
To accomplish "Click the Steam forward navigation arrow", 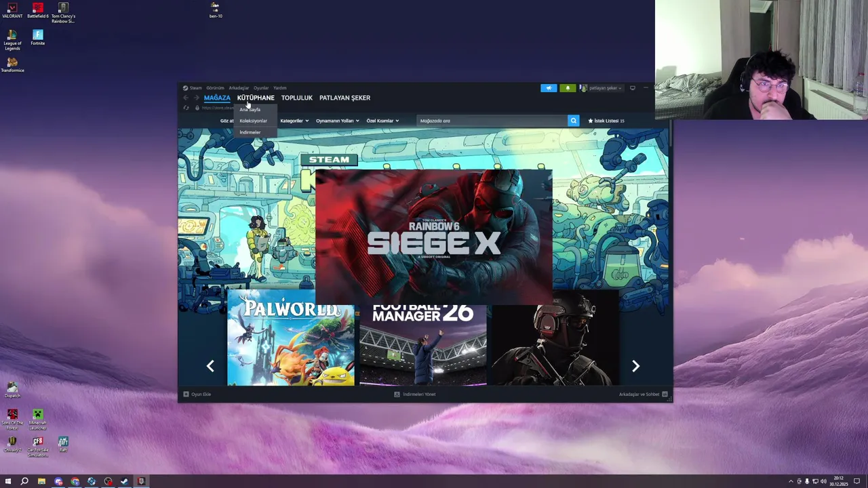I will 196,98.
